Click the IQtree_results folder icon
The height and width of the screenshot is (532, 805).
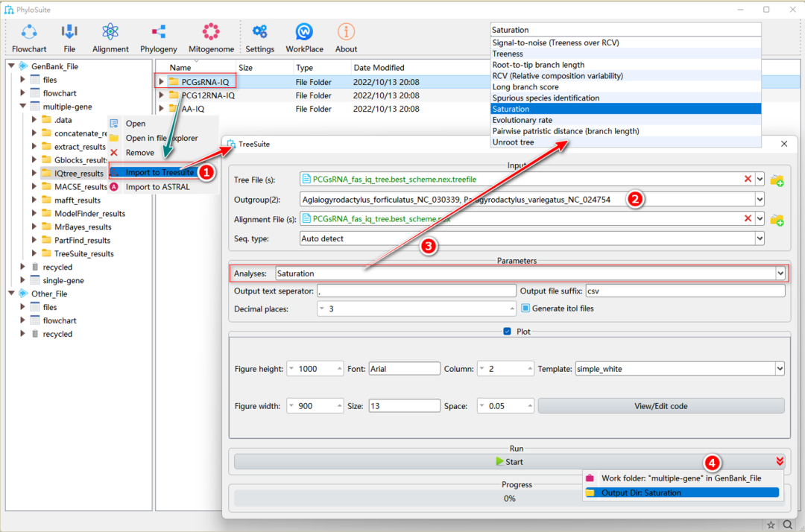pos(47,173)
